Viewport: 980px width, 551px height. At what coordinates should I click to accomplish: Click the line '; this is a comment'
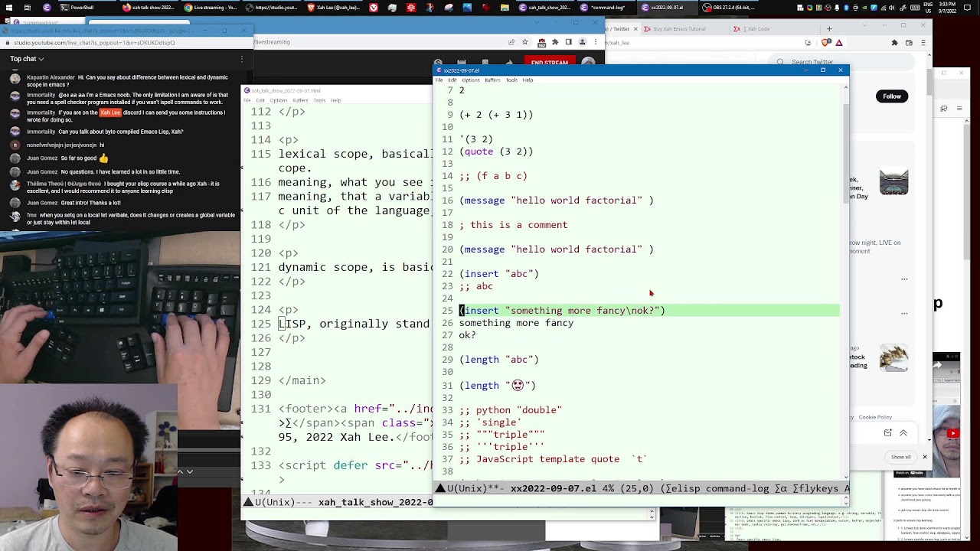point(513,225)
